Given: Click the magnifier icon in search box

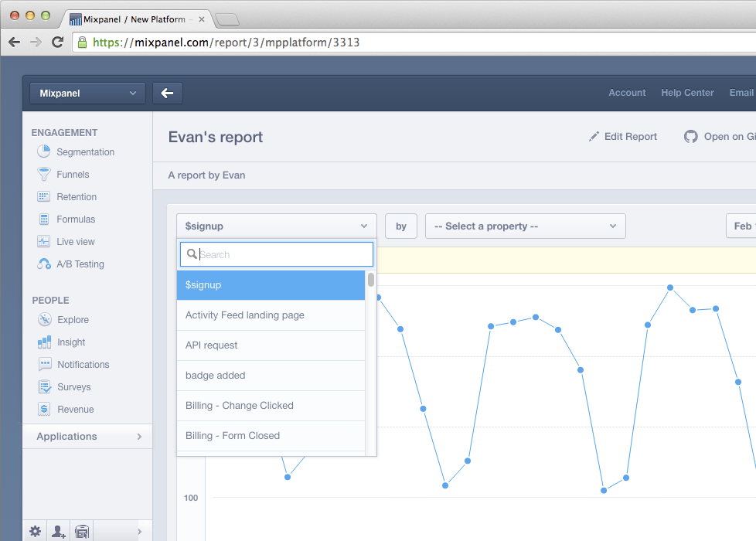Looking at the screenshot, I should 192,253.
